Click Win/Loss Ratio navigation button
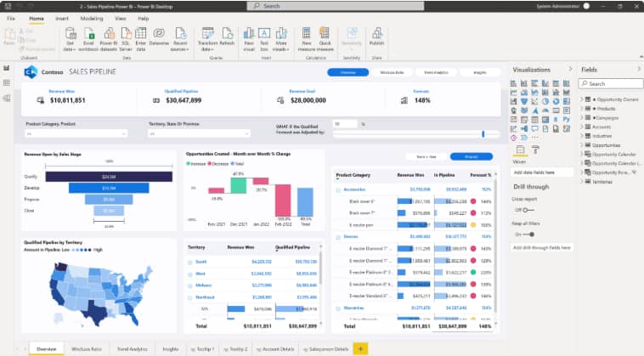The image size is (644, 356). [392, 72]
